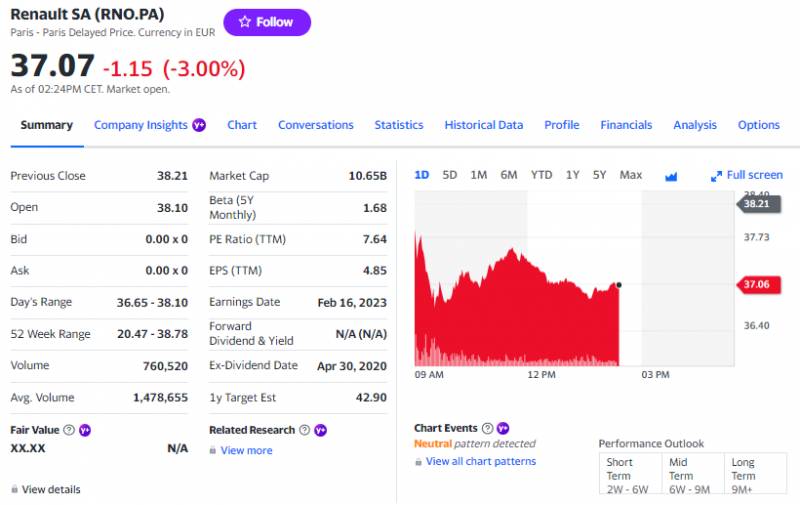Select the 1D chart range

point(421,175)
